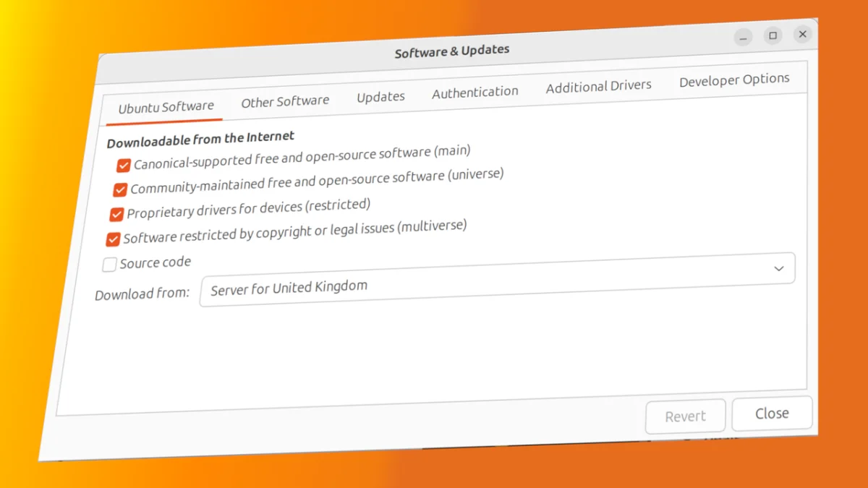Close window using title bar X icon
The image size is (868, 488).
coord(802,34)
